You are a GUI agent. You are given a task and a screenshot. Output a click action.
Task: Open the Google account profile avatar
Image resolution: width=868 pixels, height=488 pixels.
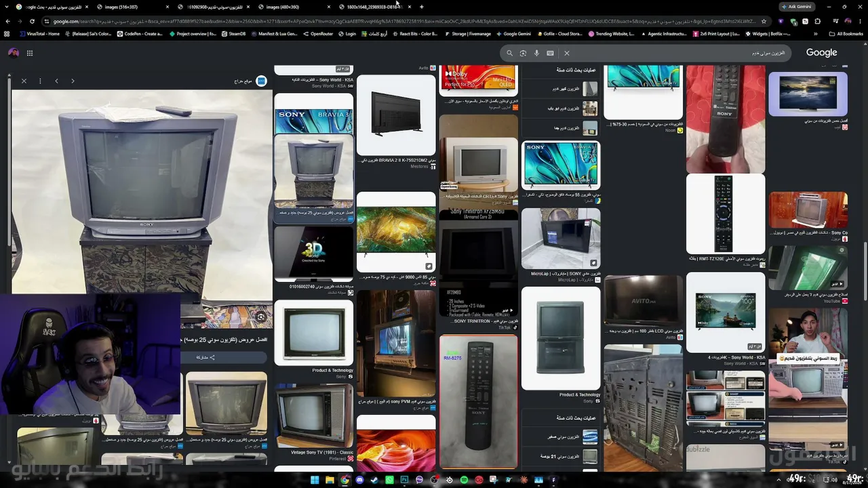(13, 53)
